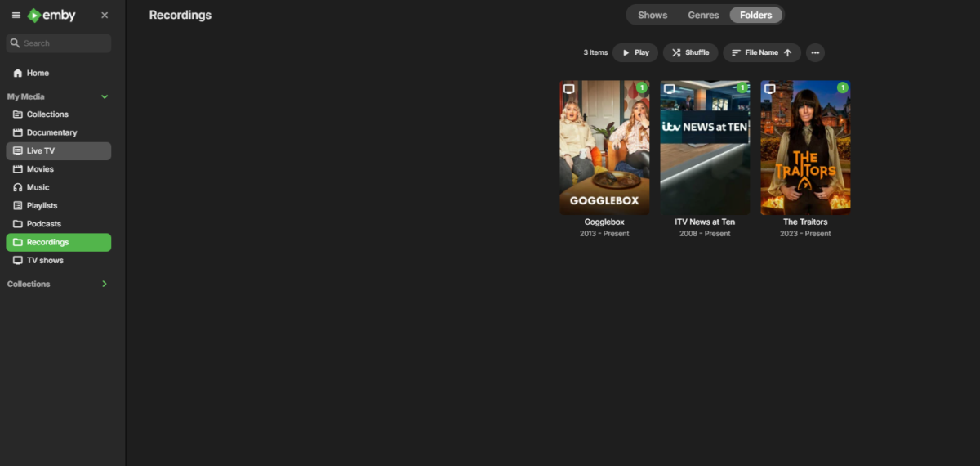
Task: Collapse the My Media section chevron
Action: (x=105, y=96)
